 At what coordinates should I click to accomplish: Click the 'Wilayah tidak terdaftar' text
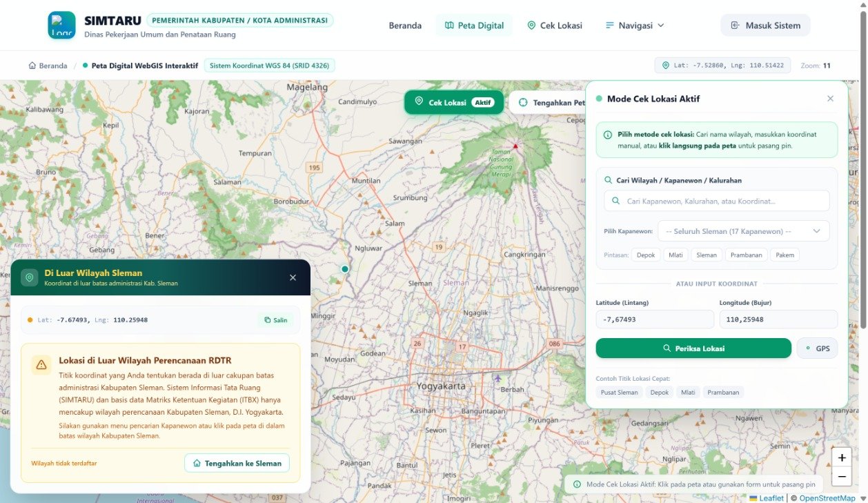point(64,463)
